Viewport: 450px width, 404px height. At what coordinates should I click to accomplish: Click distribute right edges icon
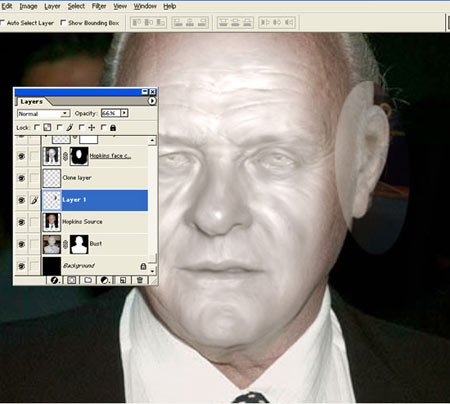289,23
